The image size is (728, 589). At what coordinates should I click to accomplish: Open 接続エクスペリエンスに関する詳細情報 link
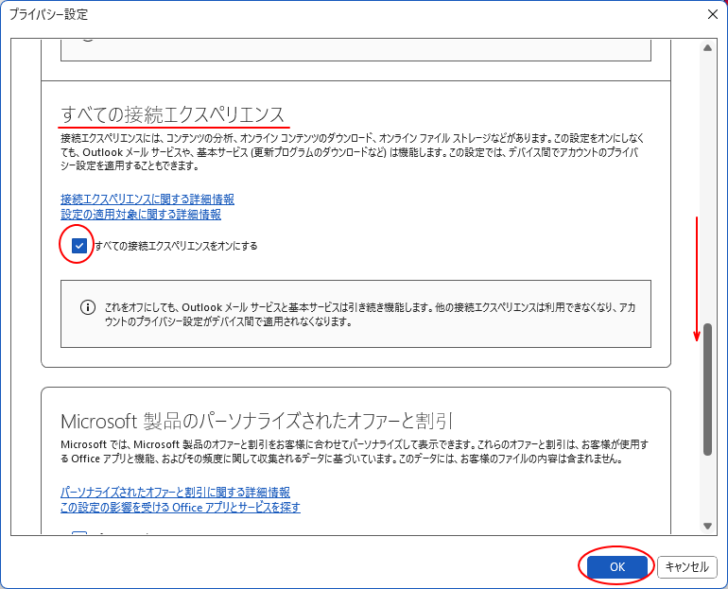click(x=147, y=199)
